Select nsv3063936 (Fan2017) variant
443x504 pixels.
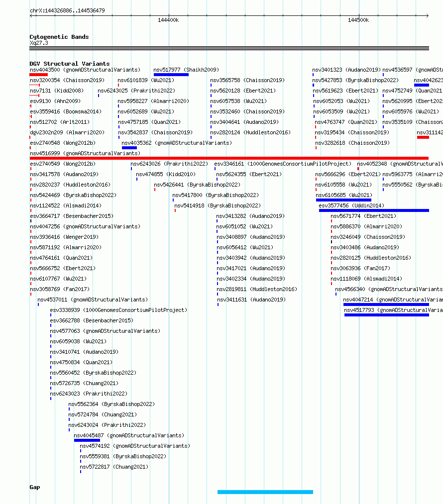(x=361, y=268)
